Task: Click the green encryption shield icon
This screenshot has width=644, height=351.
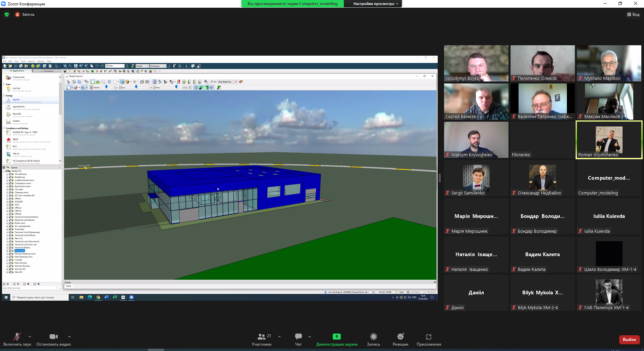Action: coord(7,14)
